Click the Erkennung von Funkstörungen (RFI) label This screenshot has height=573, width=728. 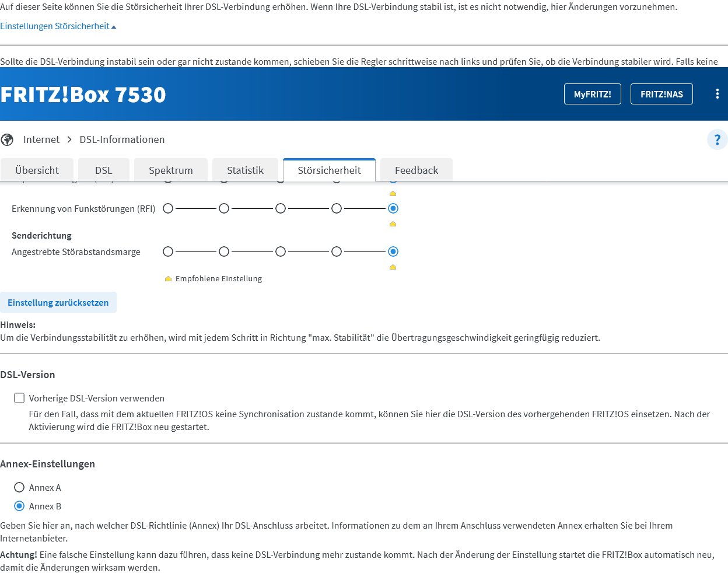(x=83, y=209)
